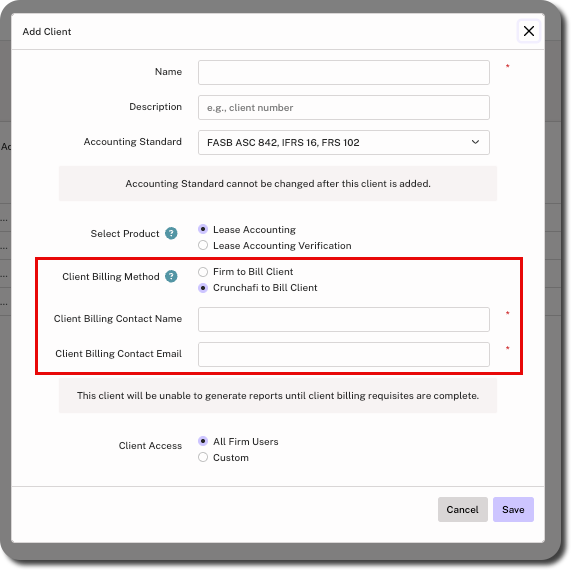Select the Lease Accounting radio option

[203, 229]
